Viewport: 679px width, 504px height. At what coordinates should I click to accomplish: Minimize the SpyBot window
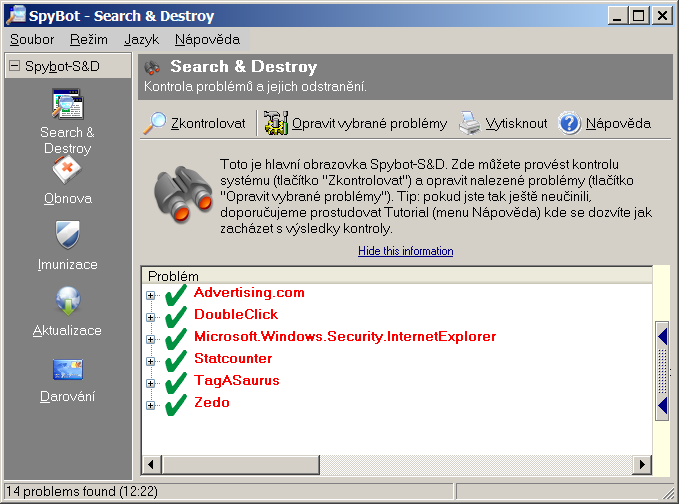pyautogui.click(x=618, y=16)
